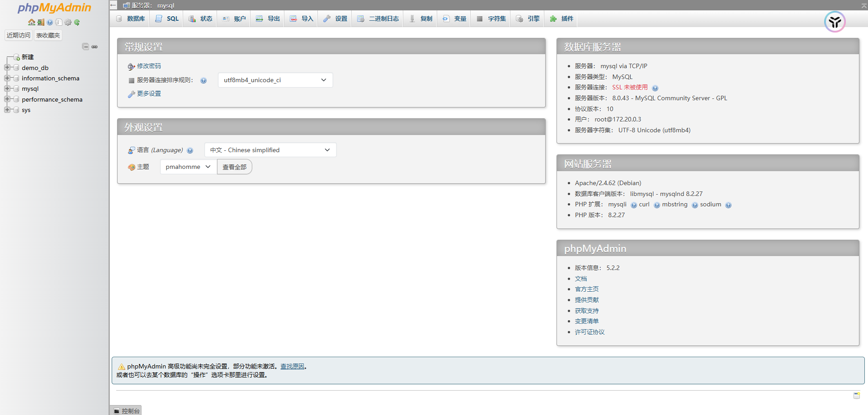This screenshot has height=415, width=868.
Task: Open the 引擎 tab
Action: (x=528, y=19)
